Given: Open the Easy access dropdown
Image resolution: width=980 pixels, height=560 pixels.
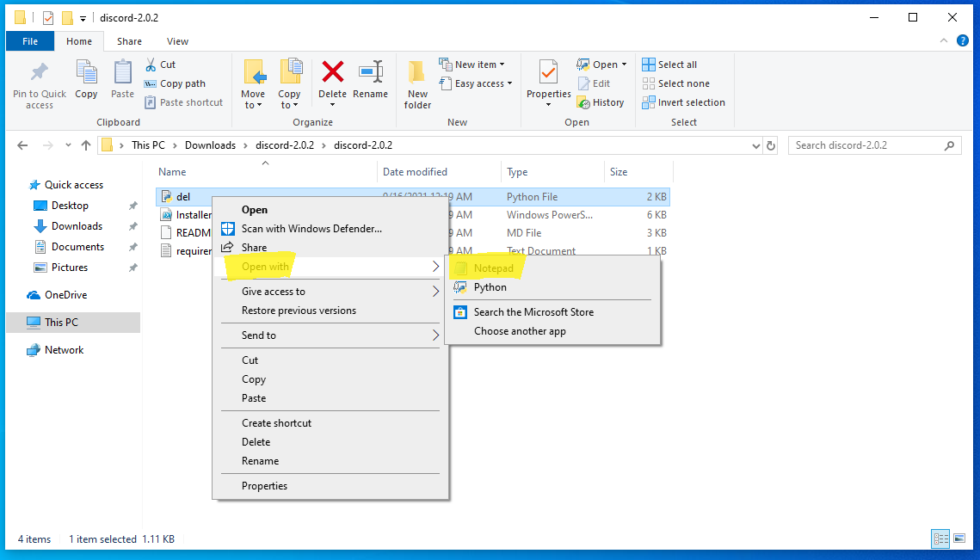Looking at the screenshot, I should [x=477, y=83].
